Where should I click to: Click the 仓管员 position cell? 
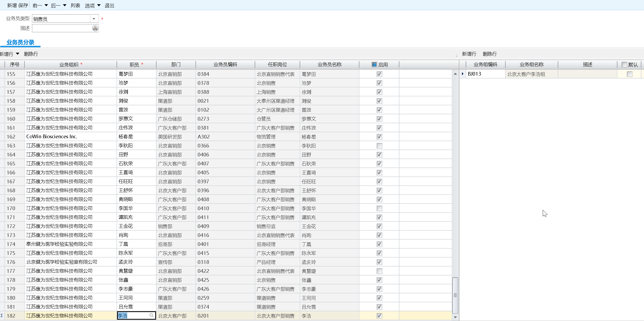pyautogui.click(x=277, y=119)
